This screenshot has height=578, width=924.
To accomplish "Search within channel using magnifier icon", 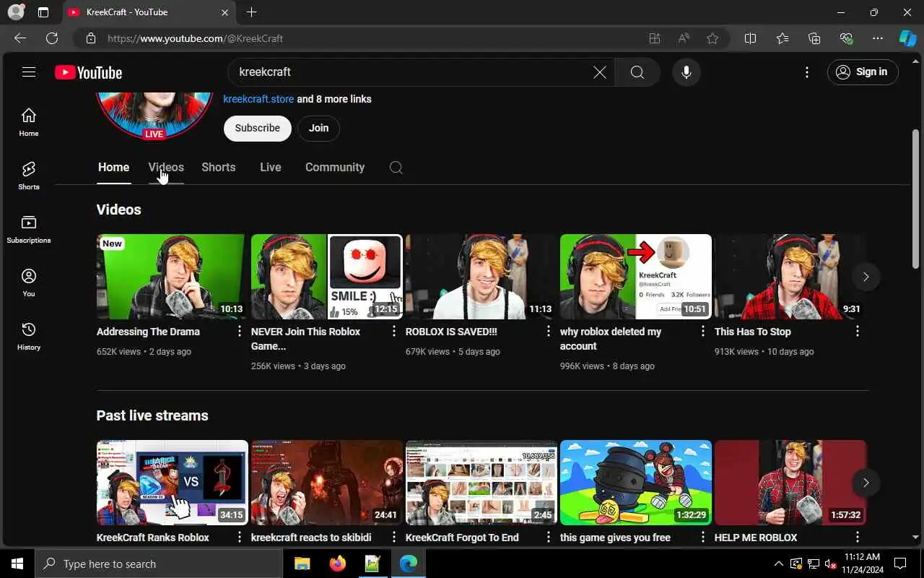I will (x=396, y=168).
